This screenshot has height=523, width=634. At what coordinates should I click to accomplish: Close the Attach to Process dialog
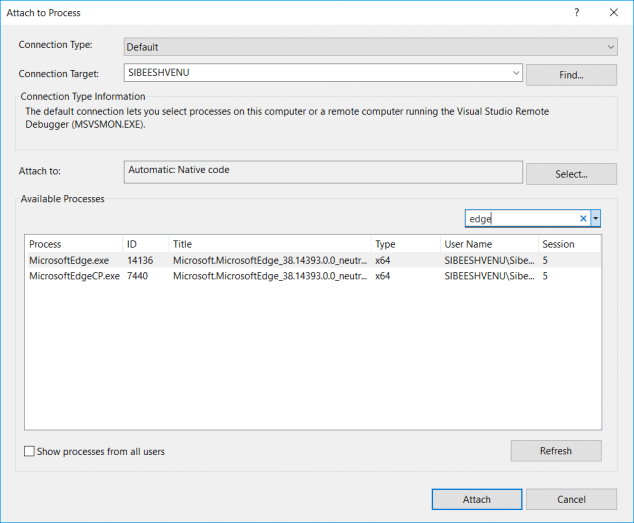tap(611, 13)
